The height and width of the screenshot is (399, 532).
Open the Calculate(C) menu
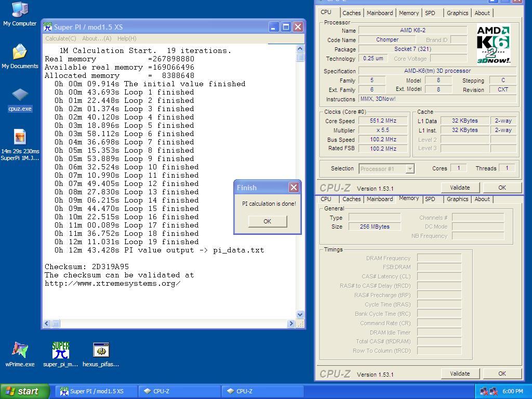61,38
